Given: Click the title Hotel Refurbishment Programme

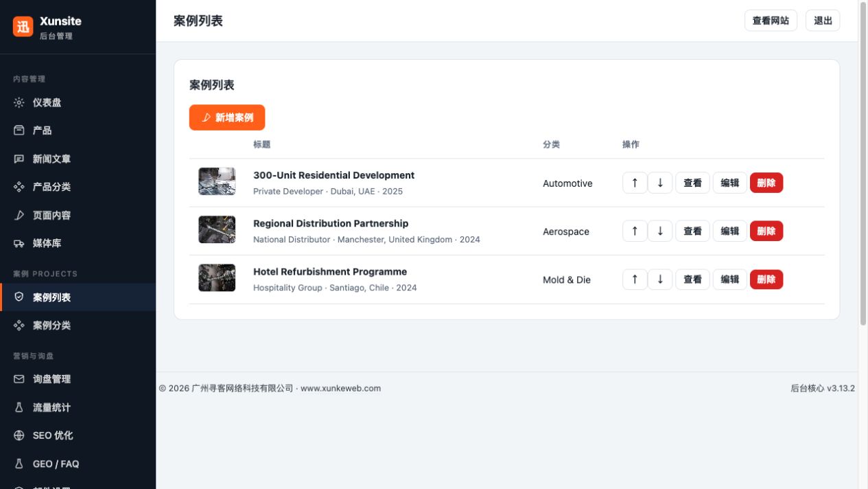Looking at the screenshot, I should pos(330,271).
